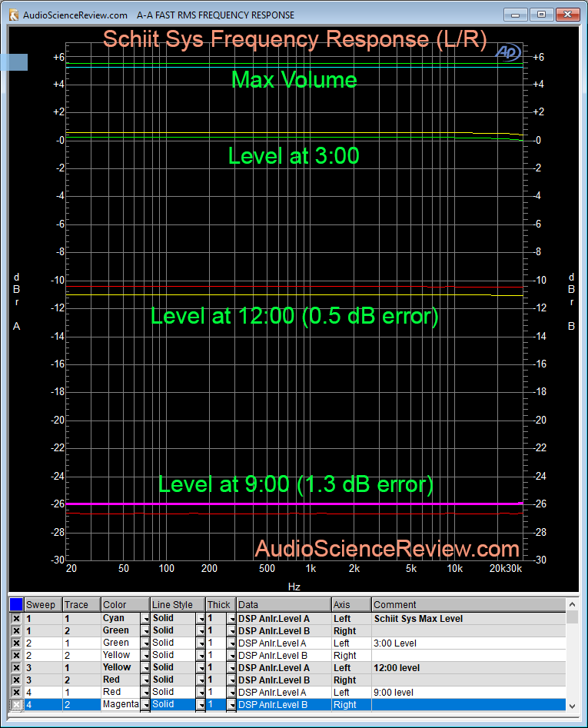
Task: Click the 'Hz' x-axis label
Action: click(x=294, y=587)
